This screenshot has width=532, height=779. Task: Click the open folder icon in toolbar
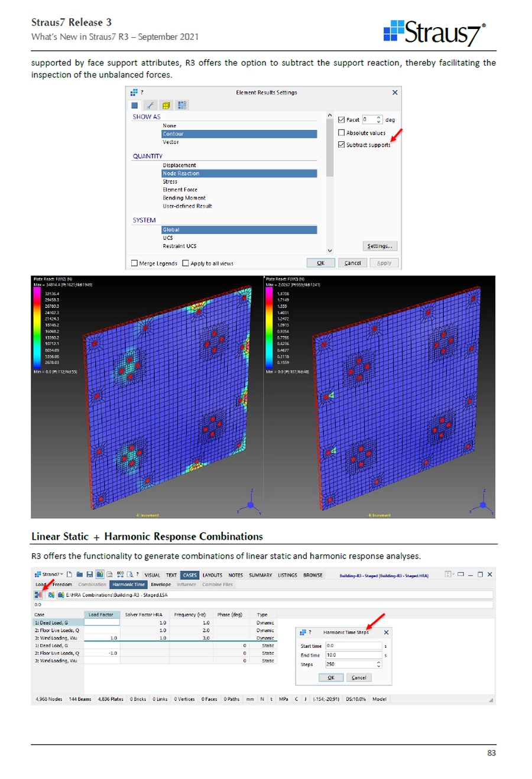79,574
